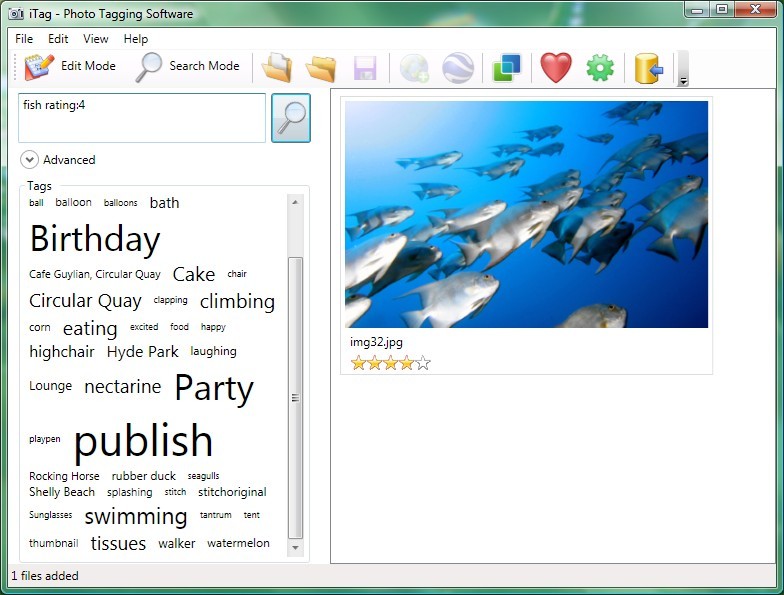Select the watermelon tag
The height and width of the screenshot is (595, 784).
pyautogui.click(x=238, y=543)
